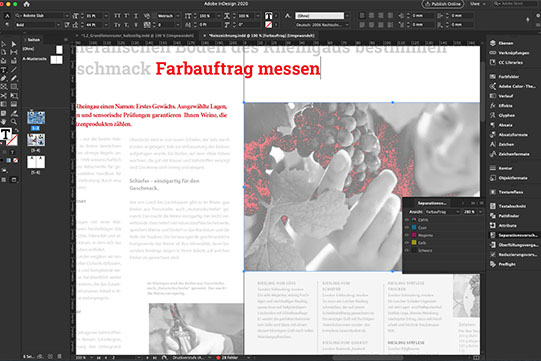Select the first page spread thumbnail
Viewport: 541px width, 361px height.
pos(36,118)
